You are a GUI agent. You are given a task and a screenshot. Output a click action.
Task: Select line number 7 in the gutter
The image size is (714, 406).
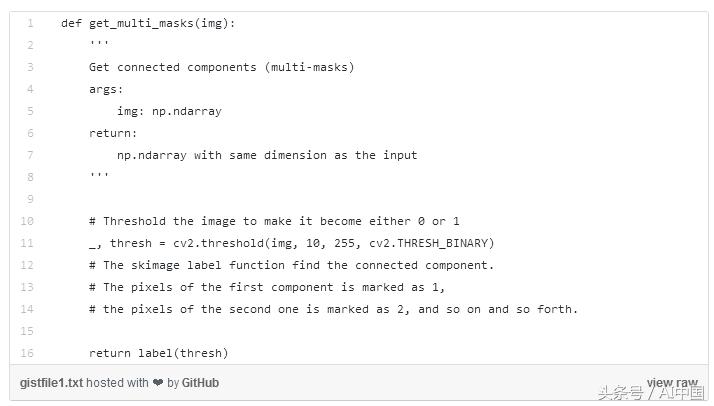(30, 155)
